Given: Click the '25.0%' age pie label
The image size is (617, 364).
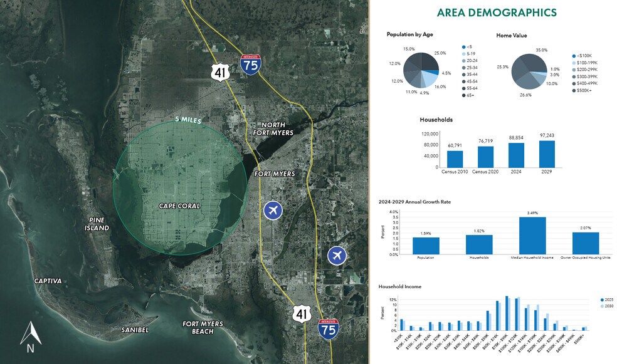Looking at the screenshot, I should click(440, 53).
